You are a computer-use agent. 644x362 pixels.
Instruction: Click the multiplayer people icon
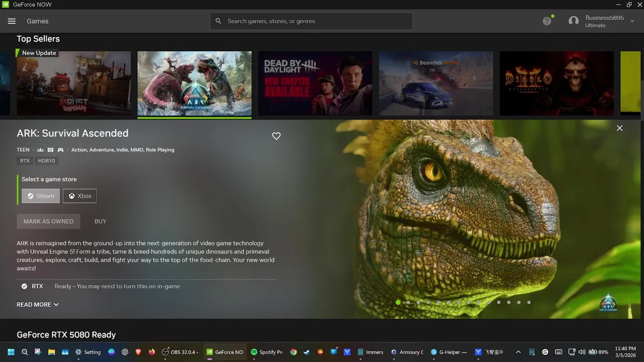coord(40,150)
